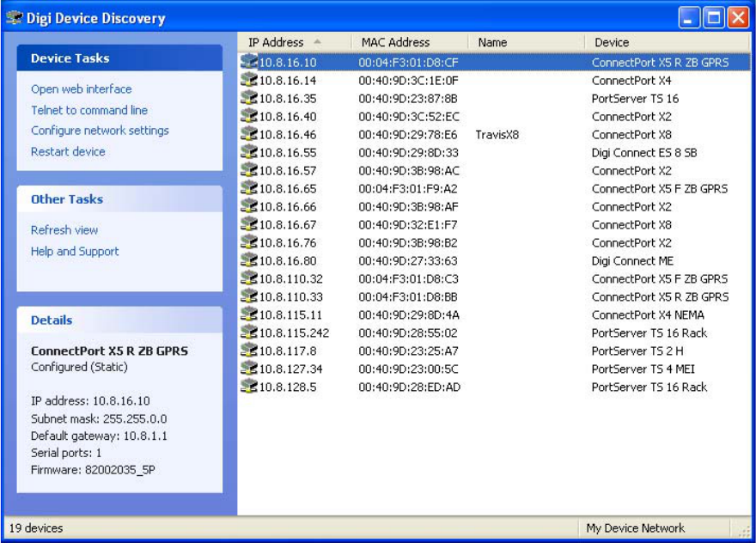Click device icon for 10.8.110.33

249,296
